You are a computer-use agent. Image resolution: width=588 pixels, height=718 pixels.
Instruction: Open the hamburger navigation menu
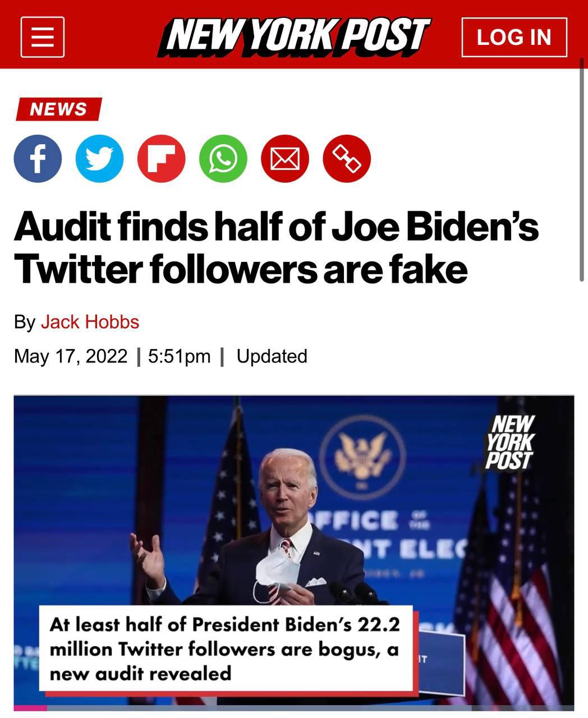(x=42, y=37)
